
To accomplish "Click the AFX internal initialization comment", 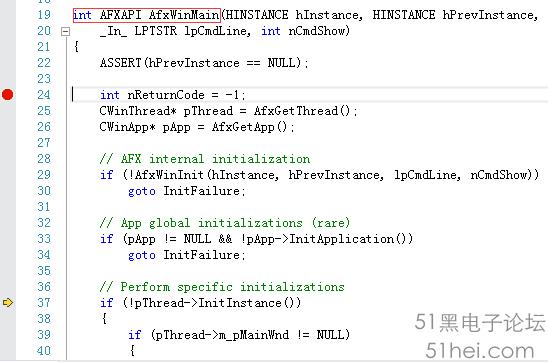I will 205,159.
